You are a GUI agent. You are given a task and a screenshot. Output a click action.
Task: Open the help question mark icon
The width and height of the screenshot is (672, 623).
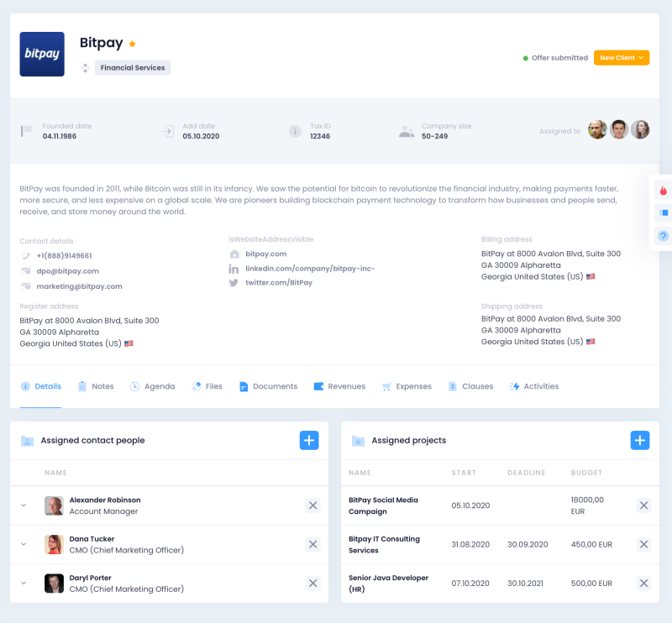(663, 236)
